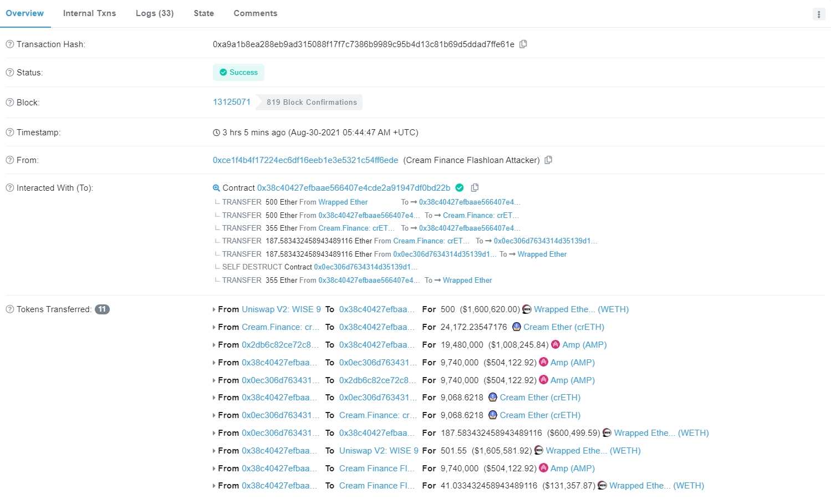Click the (Cream Finance Flashloan Attacker) label
The image size is (831, 504).
click(x=472, y=160)
